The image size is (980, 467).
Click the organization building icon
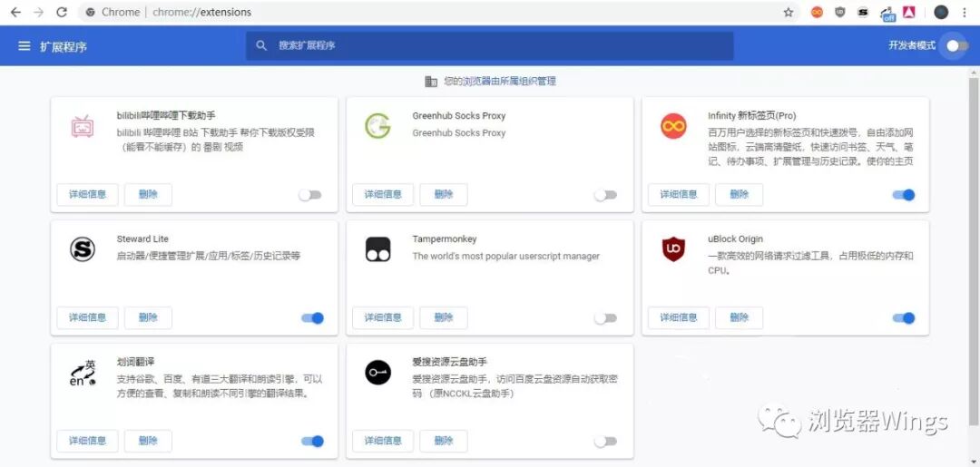(431, 82)
